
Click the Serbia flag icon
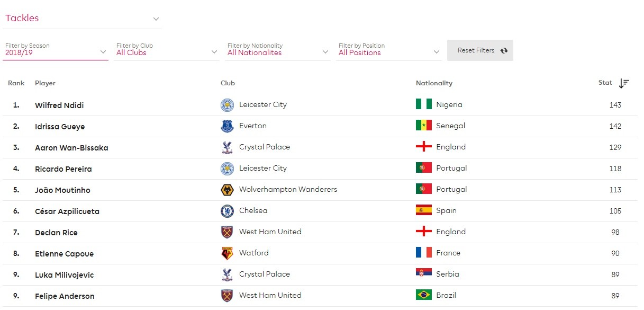coord(424,274)
